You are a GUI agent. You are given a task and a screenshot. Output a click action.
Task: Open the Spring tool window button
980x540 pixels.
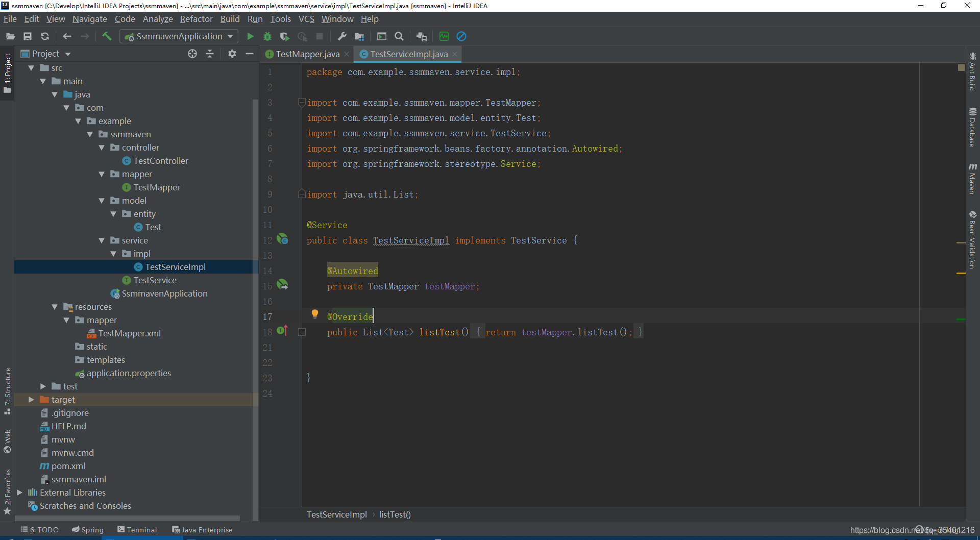88,530
